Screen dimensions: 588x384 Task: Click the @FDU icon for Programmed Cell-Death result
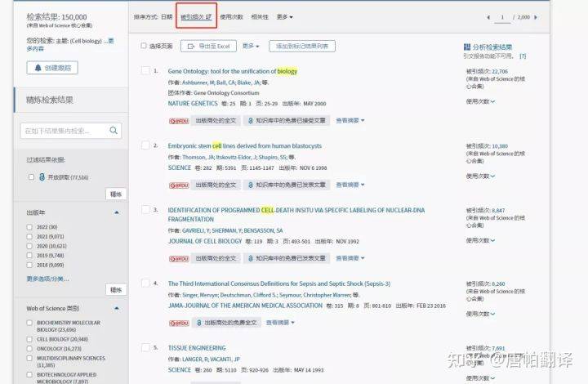pyautogui.click(x=179, y=259)
